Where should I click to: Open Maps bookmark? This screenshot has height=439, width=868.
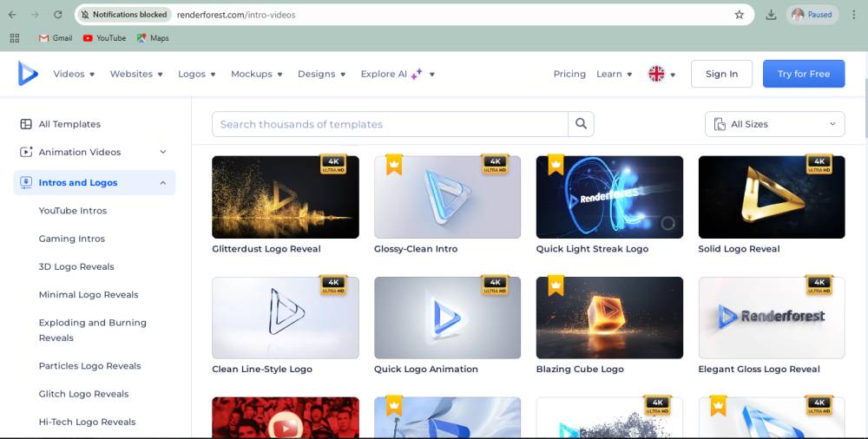pos(153,38)
